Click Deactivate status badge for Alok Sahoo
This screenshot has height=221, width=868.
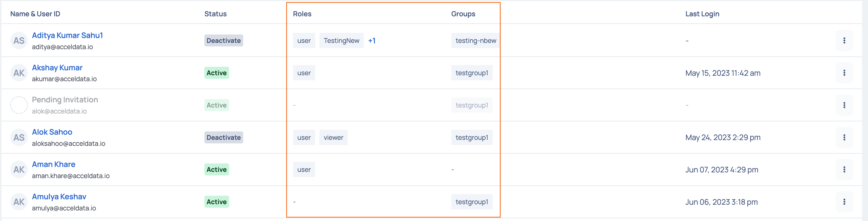(224, 137)
